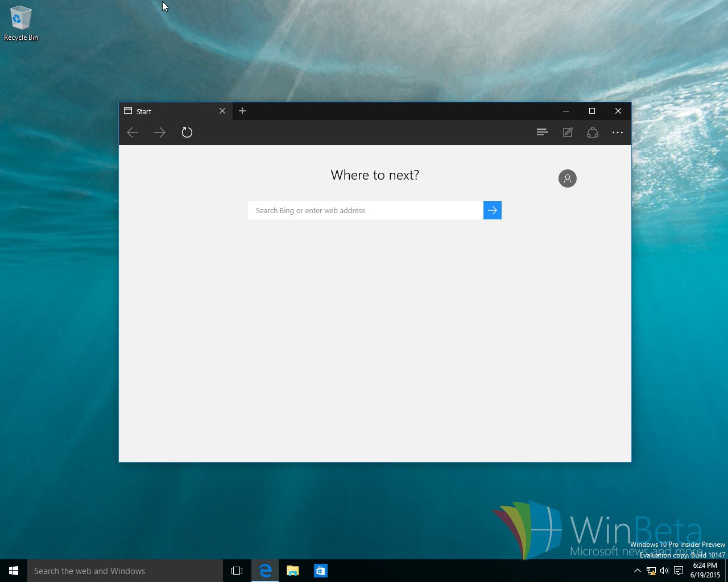
Task: Open the volume control tray icon
Action: pyautogui.click(x=664, y=571)
